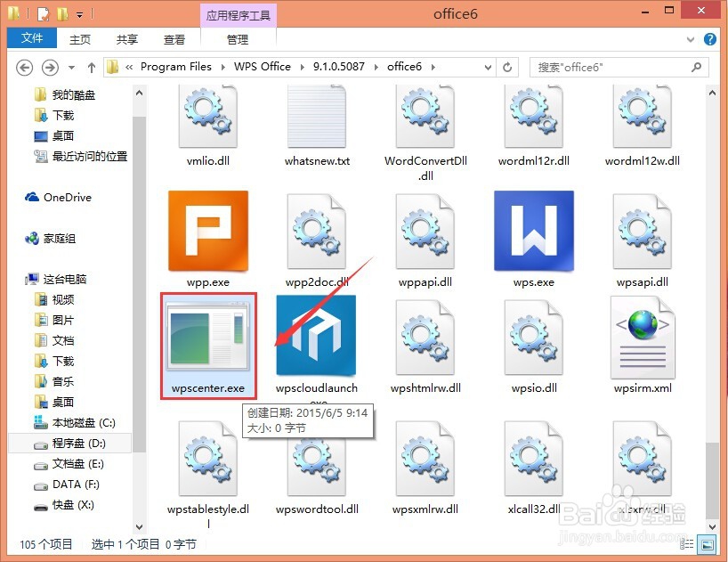Select the wpsapi.dll file icon
This screenshot has width=728, height=562.
[x=643, y=232]
